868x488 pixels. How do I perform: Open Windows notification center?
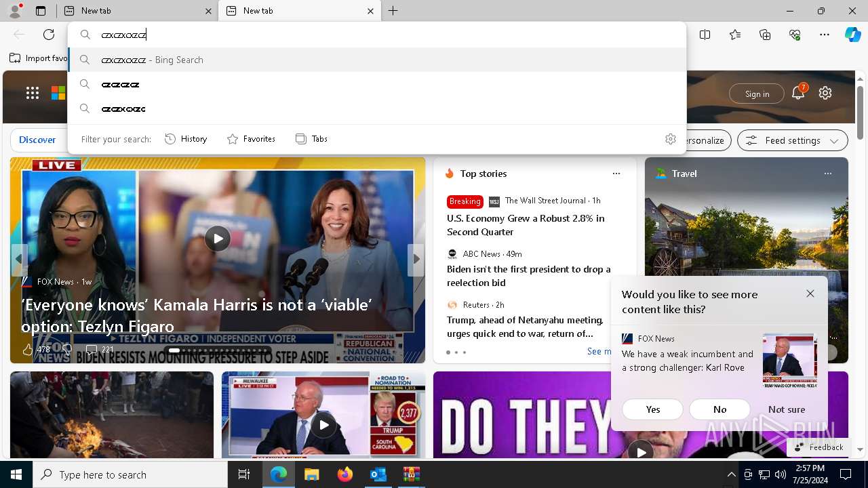click(846, 474)
